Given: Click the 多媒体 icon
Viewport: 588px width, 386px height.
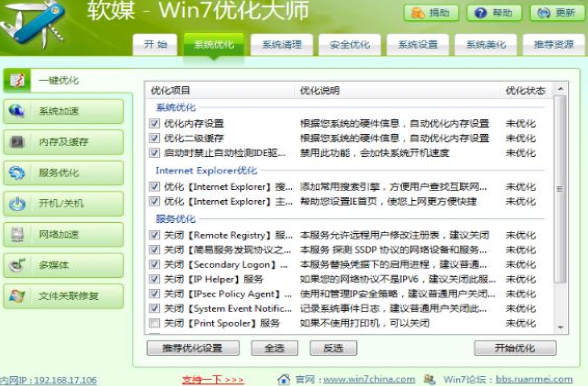Looking at the screenshot, I should tap(17, 265).
